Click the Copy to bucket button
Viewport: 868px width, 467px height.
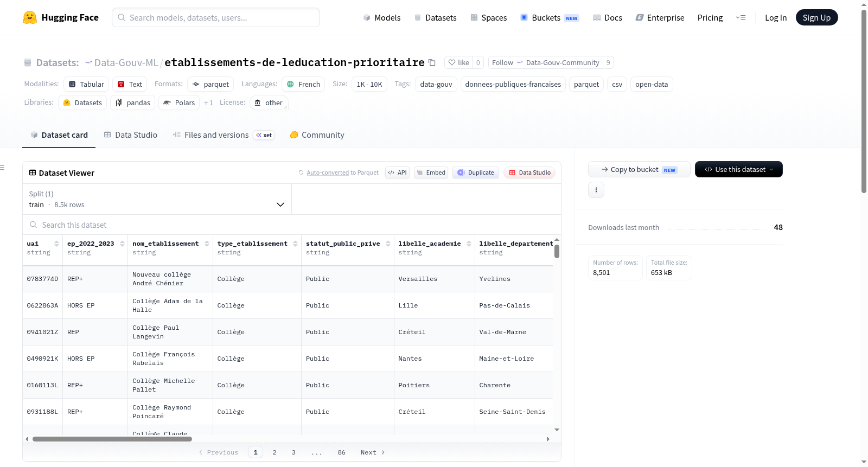click(639, 169)
